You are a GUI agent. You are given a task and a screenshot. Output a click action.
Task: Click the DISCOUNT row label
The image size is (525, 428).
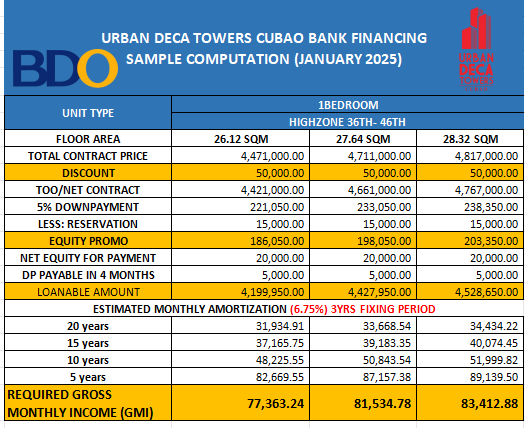pyautogui.click(x=88, y=173)
